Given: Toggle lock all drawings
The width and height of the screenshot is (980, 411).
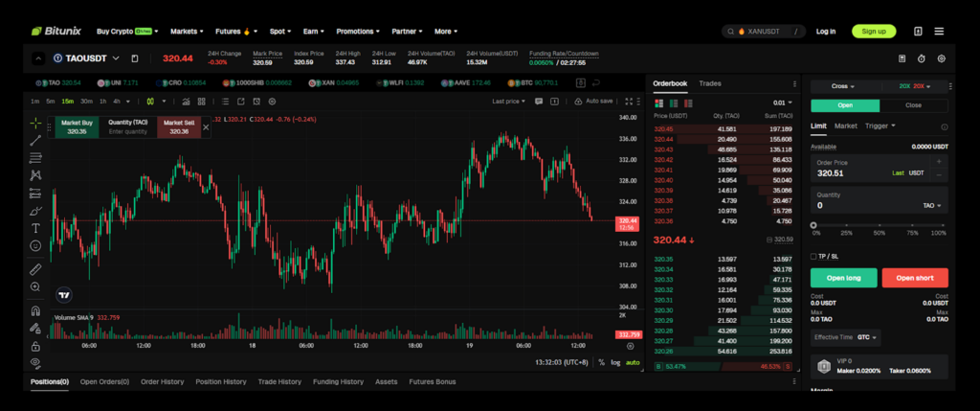Looking at the screenshot, I should pyautogui.click(x=35, y=346).
